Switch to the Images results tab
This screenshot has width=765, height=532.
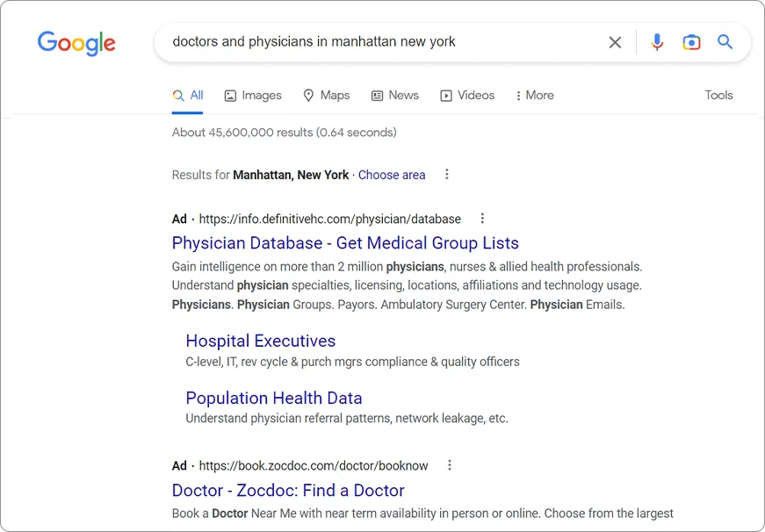(253, 95)
